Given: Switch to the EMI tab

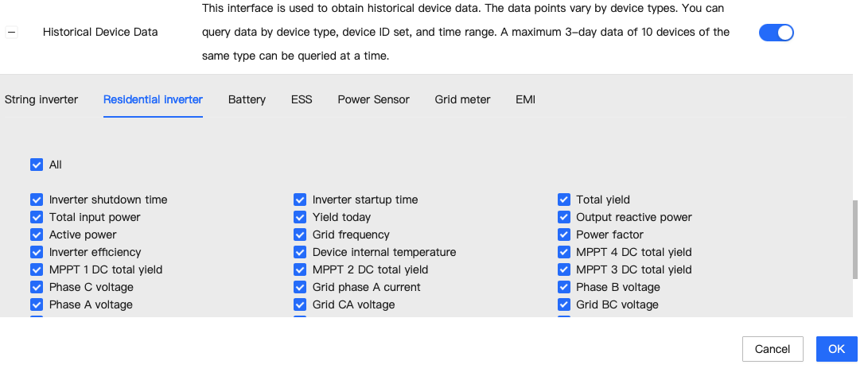Looking at the screenshot, I should [525, 100].
